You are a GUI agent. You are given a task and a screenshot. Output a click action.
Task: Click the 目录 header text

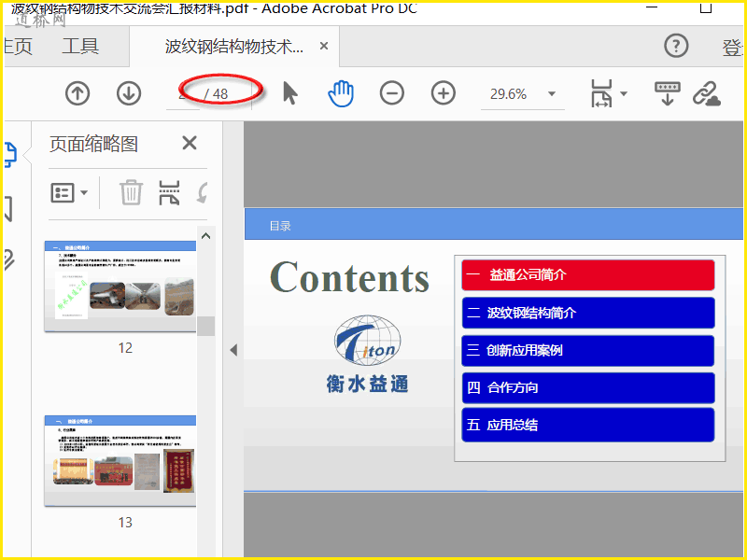pos(280,226)
